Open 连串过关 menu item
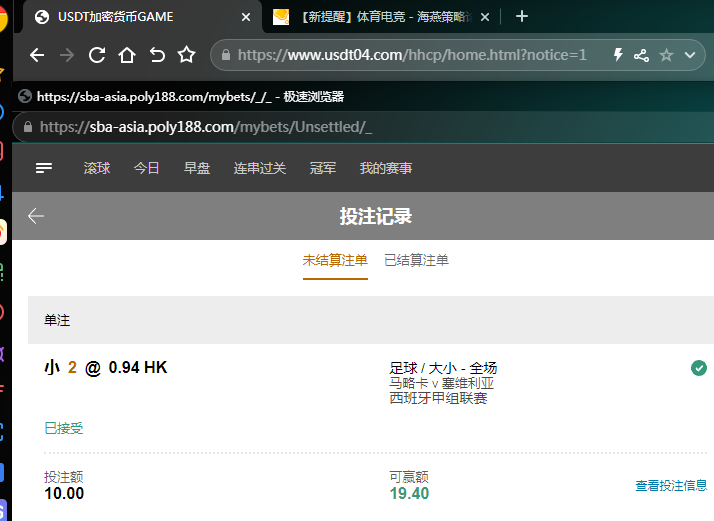 [260, 168]
